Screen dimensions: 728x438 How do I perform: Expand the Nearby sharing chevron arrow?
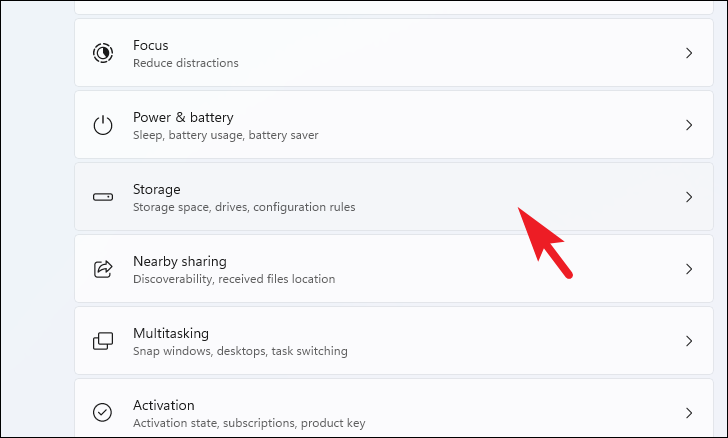[689, 269]
